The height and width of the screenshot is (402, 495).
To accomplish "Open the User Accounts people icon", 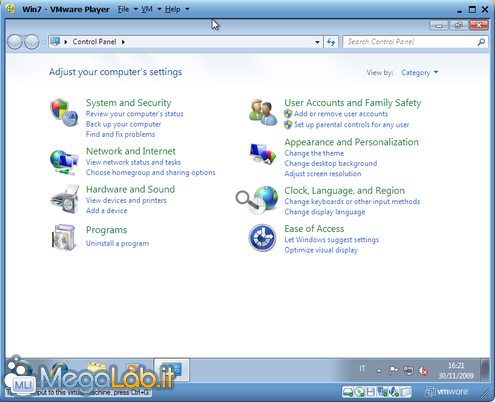I will point(263,112).
